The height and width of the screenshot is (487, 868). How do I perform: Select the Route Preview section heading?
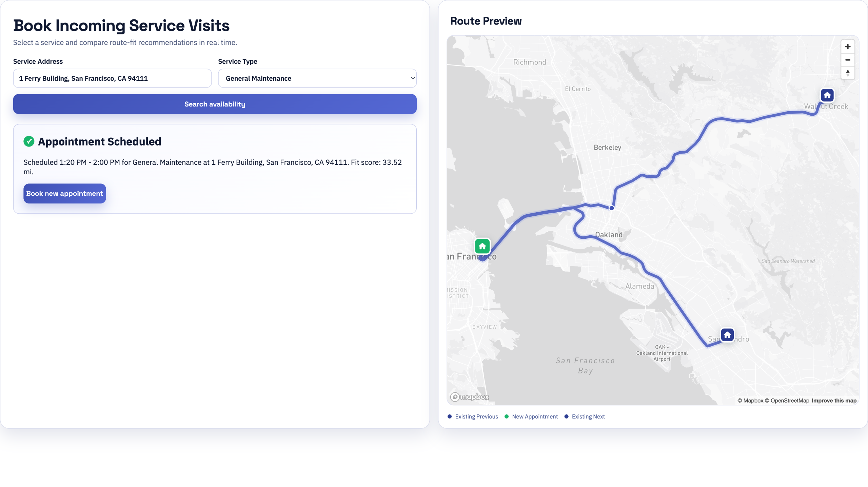[486, 21]
